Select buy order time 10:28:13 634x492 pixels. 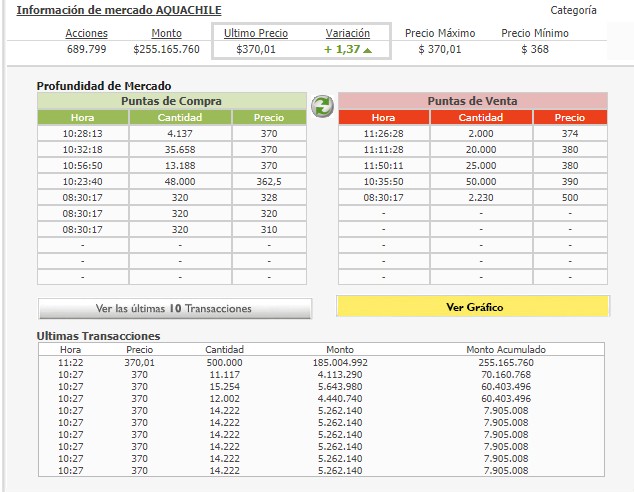pyautogui.click(x=82, y=134)
